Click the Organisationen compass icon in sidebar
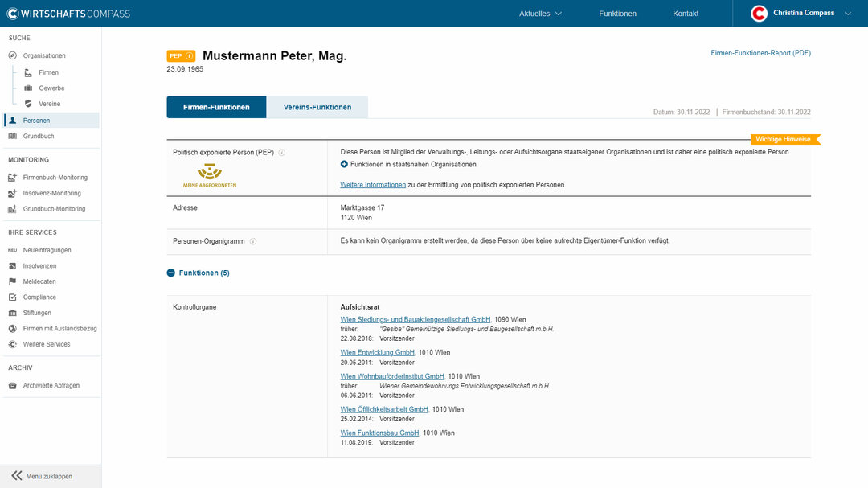This screenshot has height=488, width=868. [x=13, y=55]
